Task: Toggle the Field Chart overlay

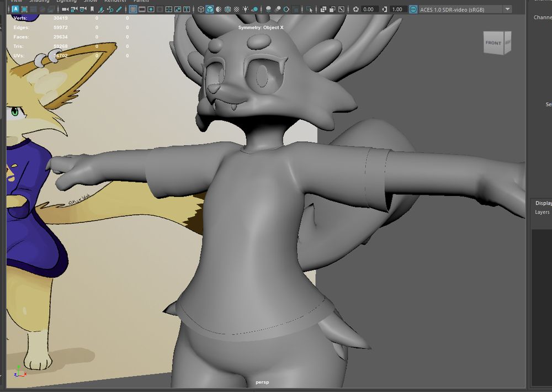Action: click(x=168, y=9)
